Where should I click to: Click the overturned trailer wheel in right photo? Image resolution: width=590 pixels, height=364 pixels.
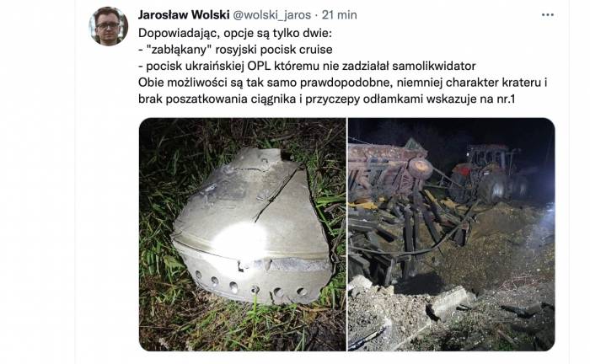pos(421,169)
